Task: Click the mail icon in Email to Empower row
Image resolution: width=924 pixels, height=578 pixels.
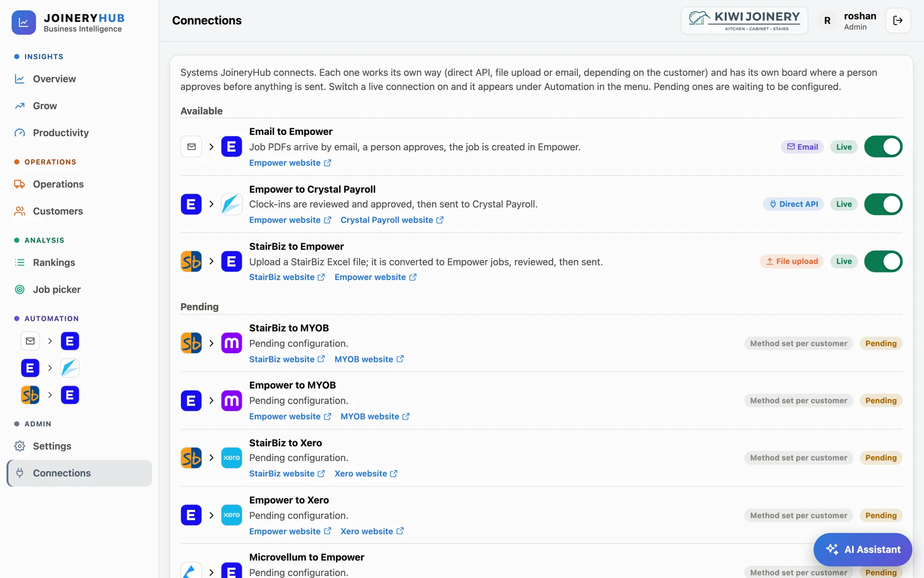Action: pyautogui.click(x=191, y=147)
